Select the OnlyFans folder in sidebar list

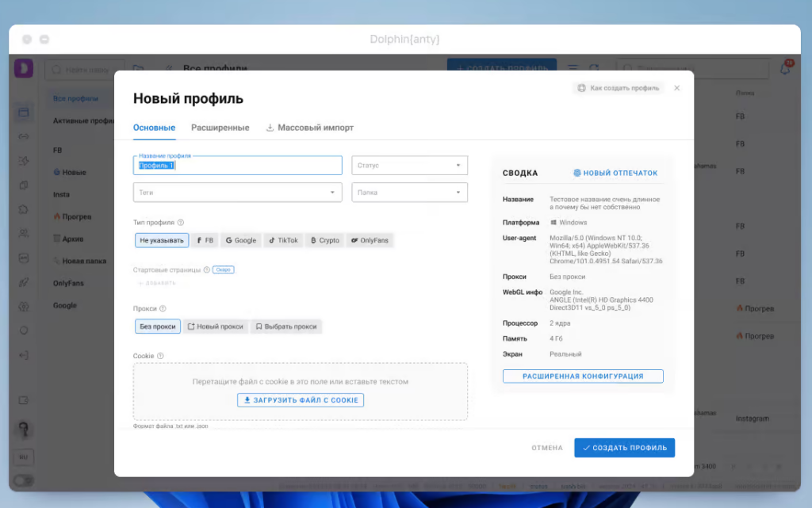pyautogui.click(x=68, y=284)
